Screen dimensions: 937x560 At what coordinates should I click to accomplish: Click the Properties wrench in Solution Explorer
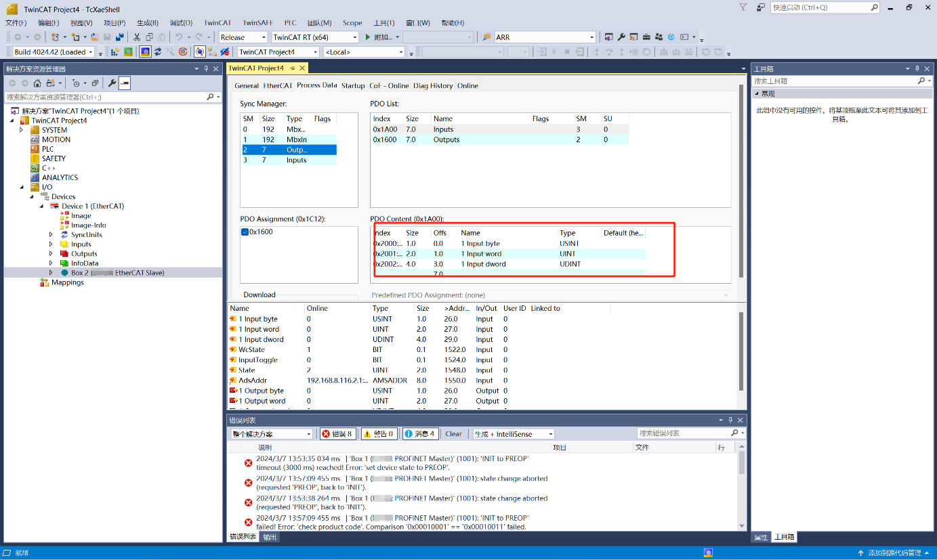point(112,83)
